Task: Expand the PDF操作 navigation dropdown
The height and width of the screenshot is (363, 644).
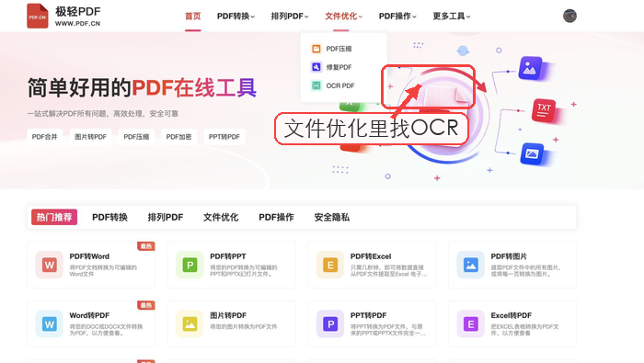Action: click(x=397, y=16)
